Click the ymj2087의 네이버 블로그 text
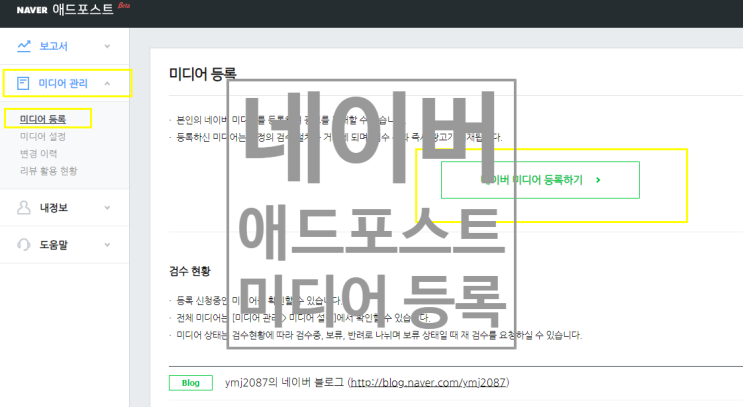 (284, 382)
